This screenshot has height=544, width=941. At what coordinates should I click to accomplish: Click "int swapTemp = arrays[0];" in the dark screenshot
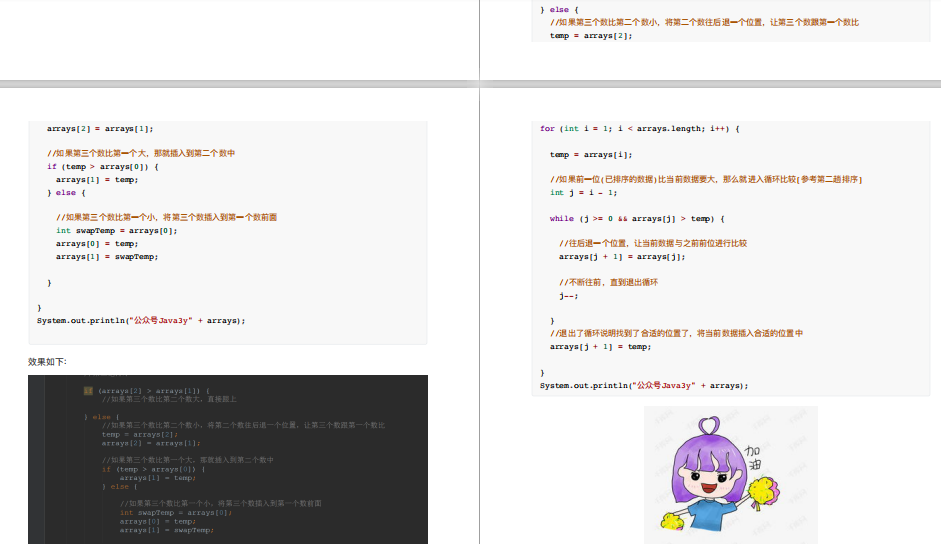(176, 513)
